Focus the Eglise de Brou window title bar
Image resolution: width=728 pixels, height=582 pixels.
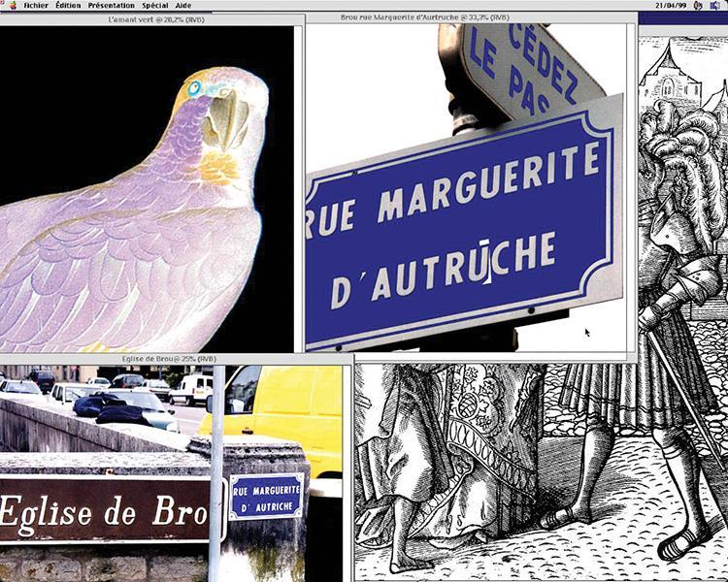coord(175,359)
